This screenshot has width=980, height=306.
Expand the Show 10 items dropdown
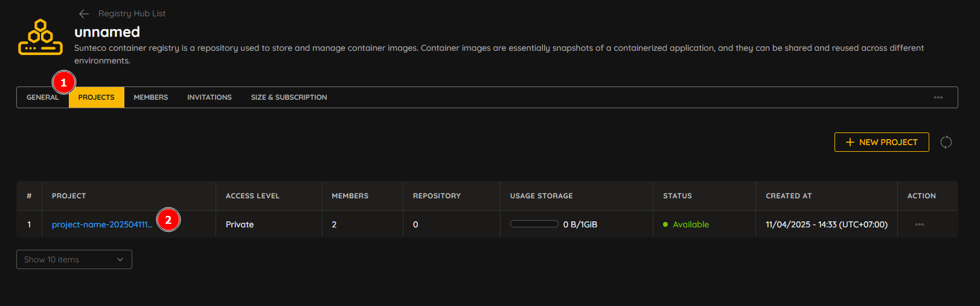(x=74, y=259)
